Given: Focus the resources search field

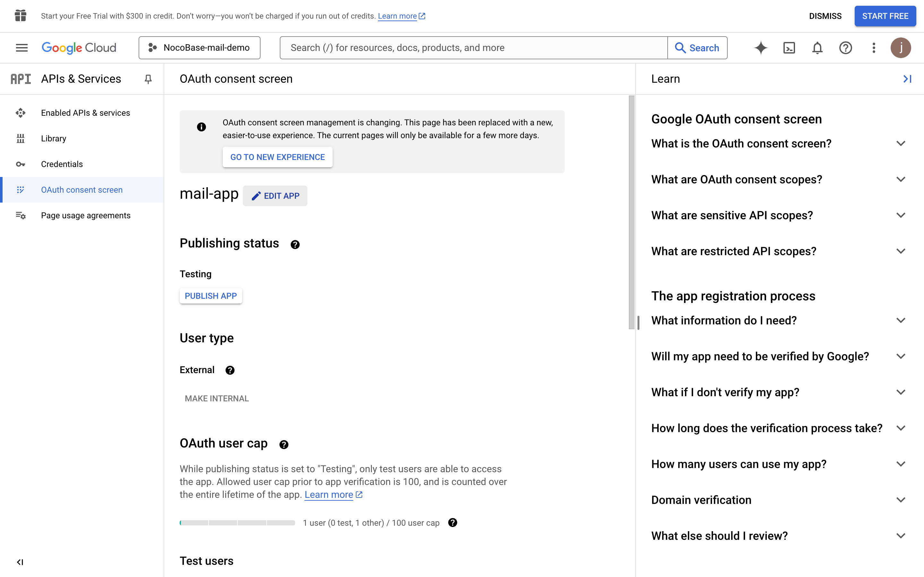Looking at the screenshot, I should point(474,48).
